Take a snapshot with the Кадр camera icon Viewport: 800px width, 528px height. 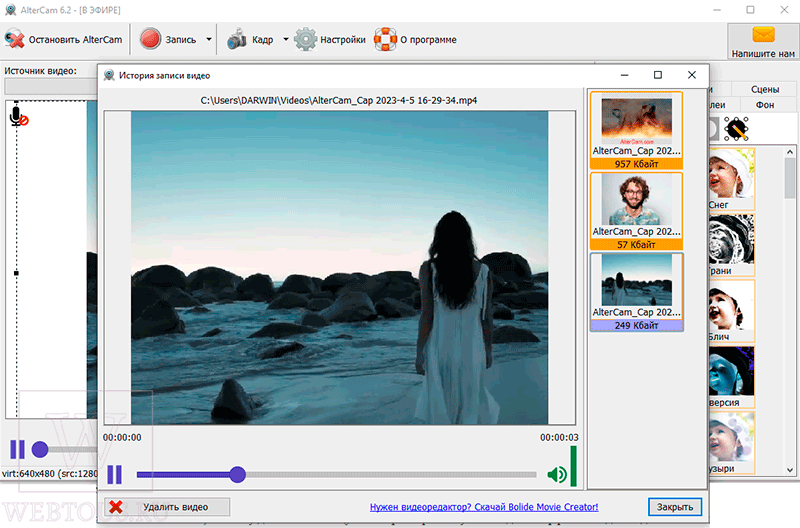pyautogui.click(x=237, y=39)
